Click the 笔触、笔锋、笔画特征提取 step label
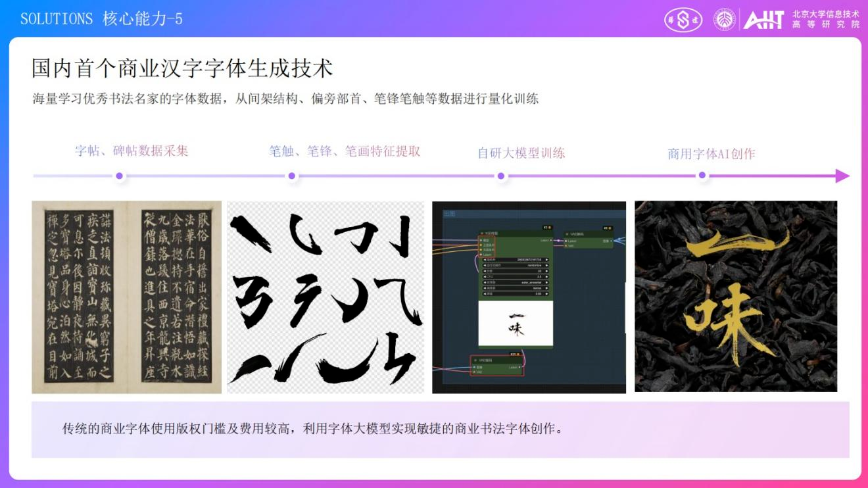 tap(345, 151)
